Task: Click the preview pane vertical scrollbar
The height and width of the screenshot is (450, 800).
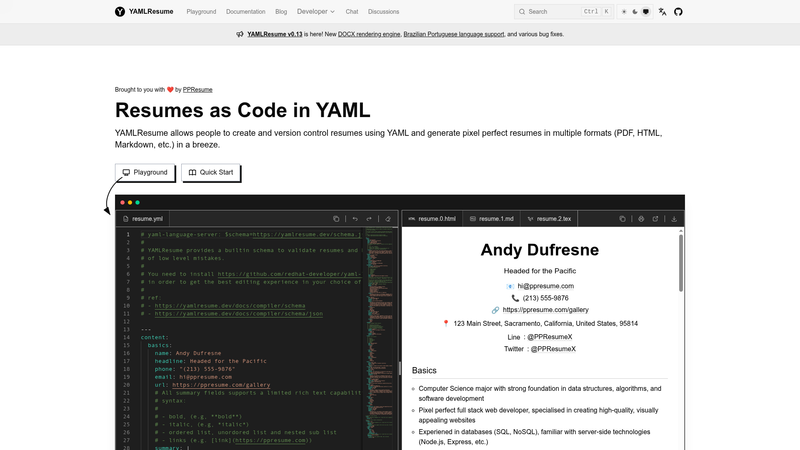Action: tap(681, 263)
